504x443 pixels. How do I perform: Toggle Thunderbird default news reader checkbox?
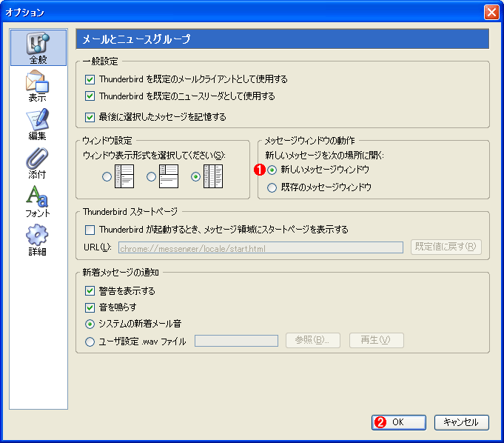click(x=90, y=96)
